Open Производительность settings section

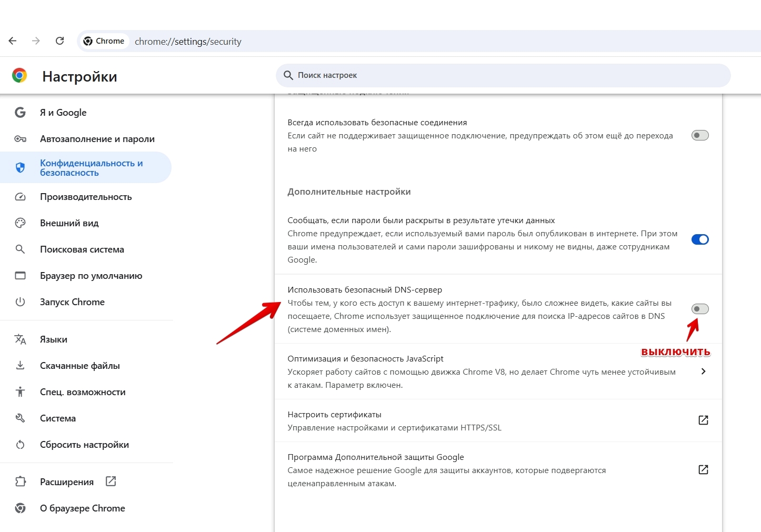(86, 197)
